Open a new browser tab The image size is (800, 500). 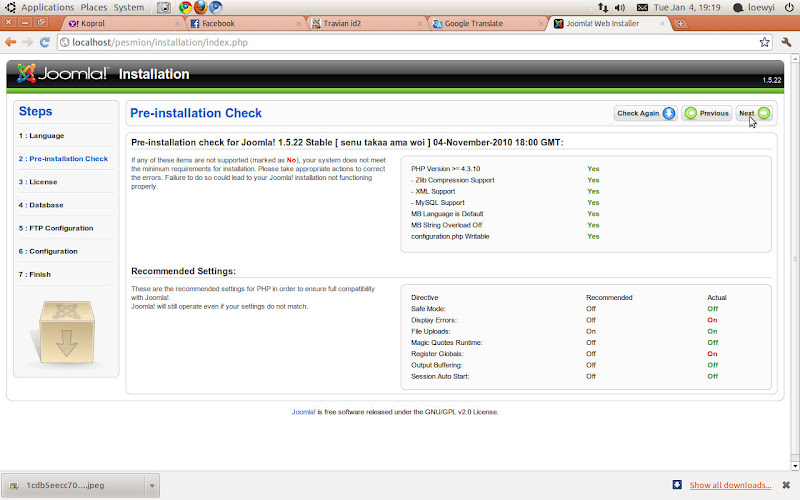point(680,23)
